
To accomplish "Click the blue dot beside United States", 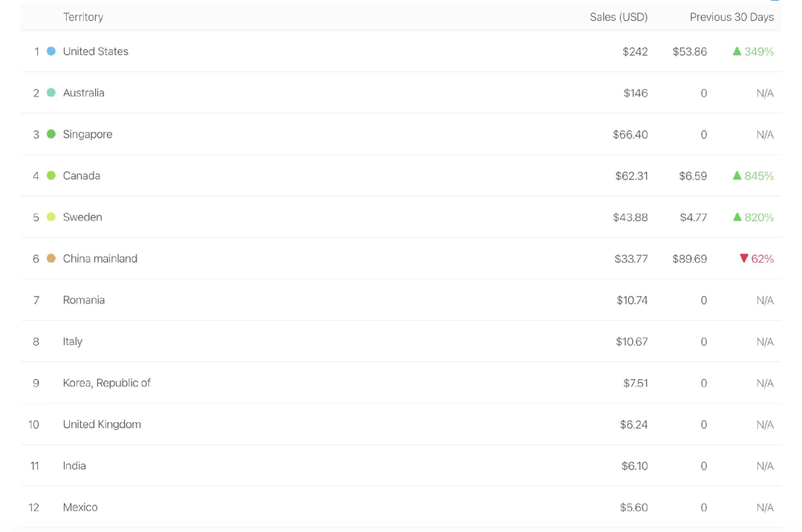I will tap(51, 51).
